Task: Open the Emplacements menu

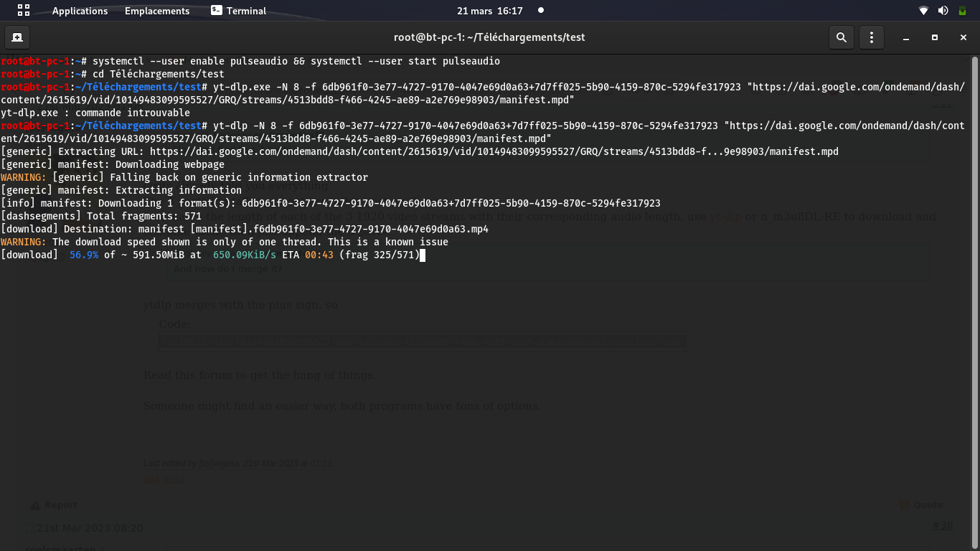Action: (157, 11)
